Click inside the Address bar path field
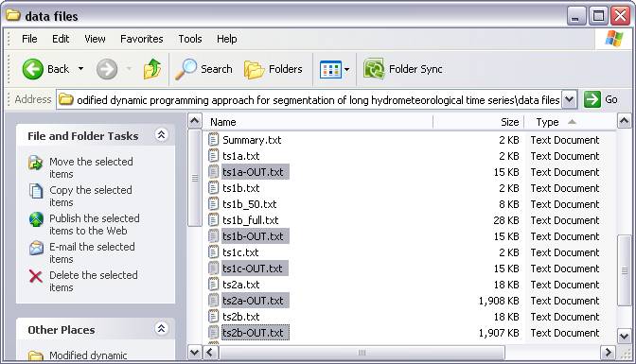This screenshot has width=636, height=364. [x=309, y=99]
